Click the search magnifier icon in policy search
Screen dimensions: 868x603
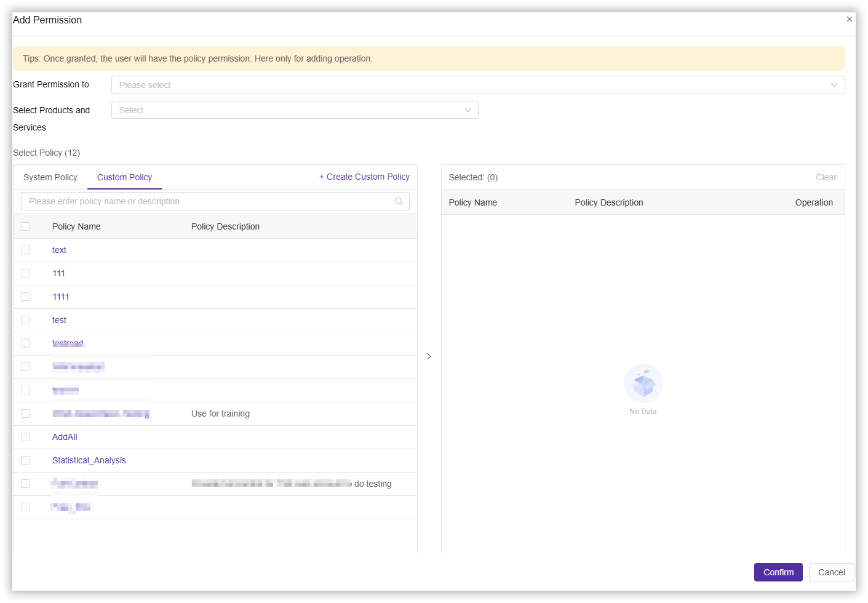399,201
